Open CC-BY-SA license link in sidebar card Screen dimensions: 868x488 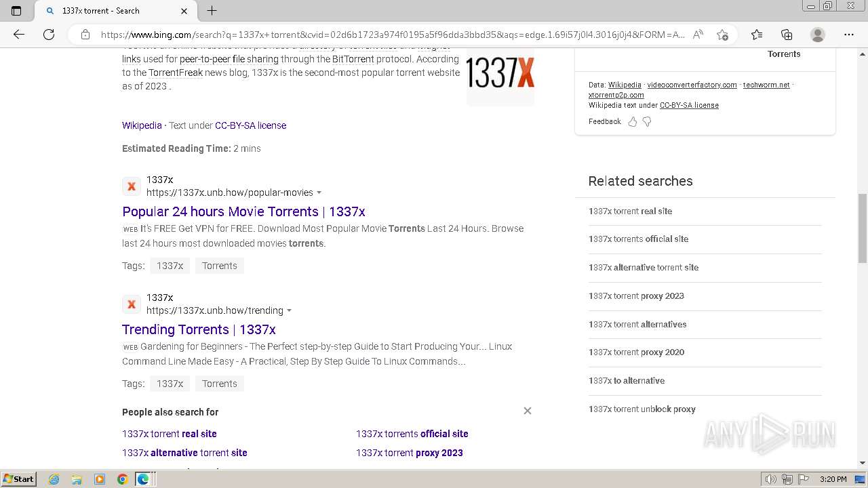[x=689, y=106]
